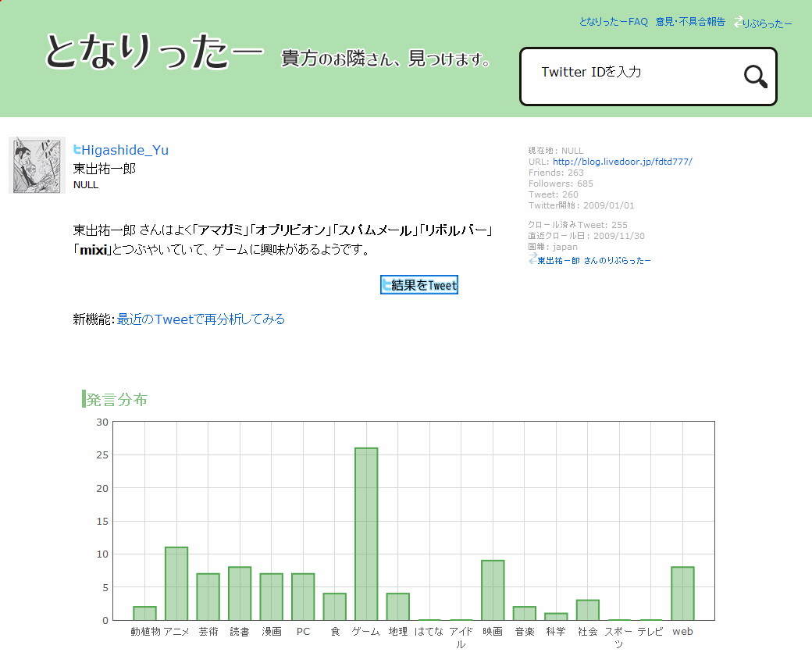Click the 結果をTweet button

[419, 285]
